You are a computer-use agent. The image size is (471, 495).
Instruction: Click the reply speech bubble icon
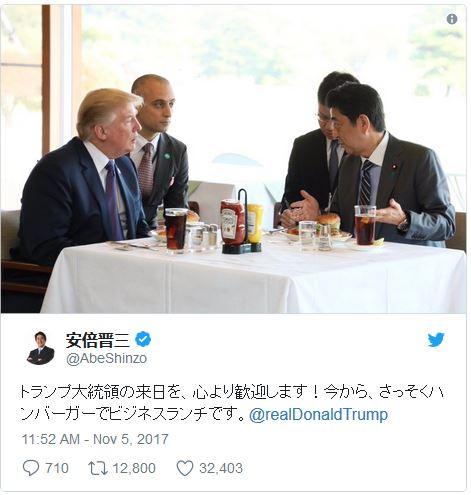(x=31, y=468)
